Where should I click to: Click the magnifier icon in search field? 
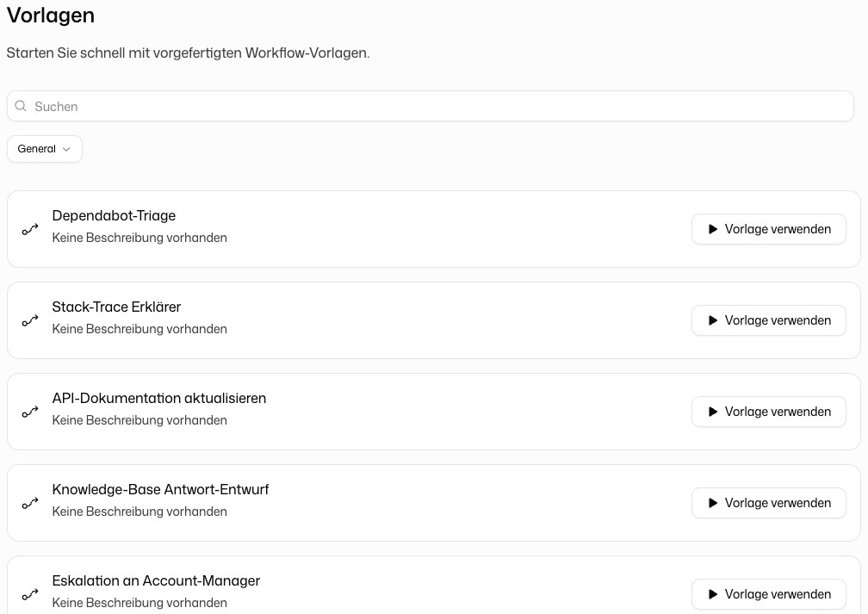click(21, 106)
